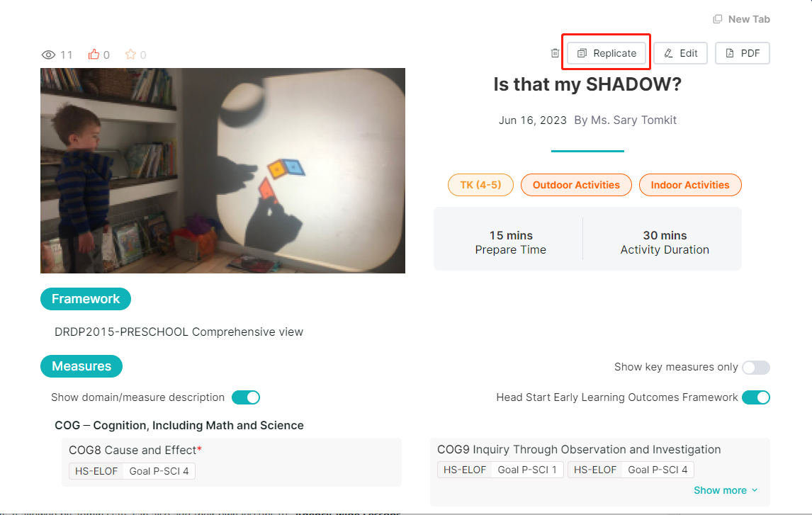Screen dimensions: 812x515
Task: Click Goal P-SCI 4 tag under COG8
Action: [x=159, y=471]
